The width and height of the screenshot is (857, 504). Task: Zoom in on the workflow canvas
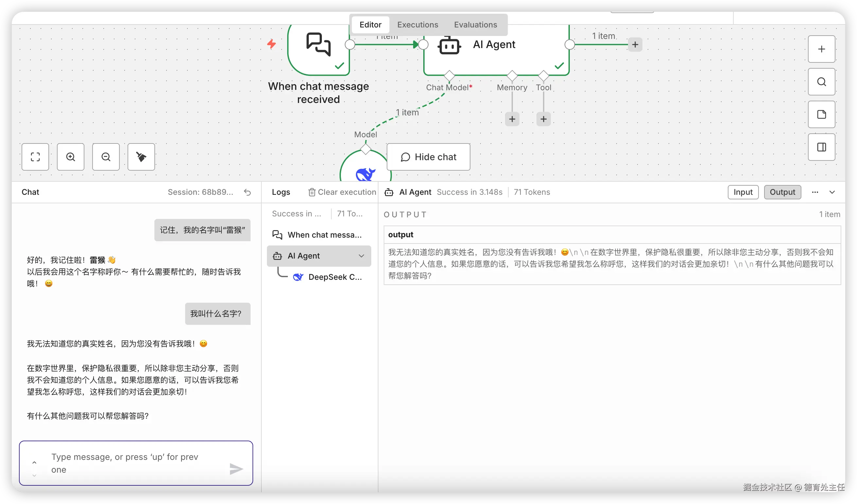pos(71,157)
